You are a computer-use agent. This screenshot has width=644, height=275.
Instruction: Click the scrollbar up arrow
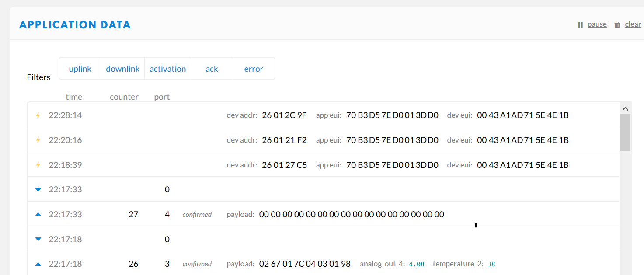click(625, 108)
